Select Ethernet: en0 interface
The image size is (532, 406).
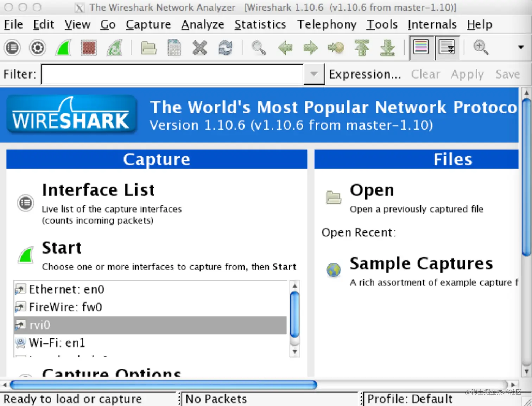[150, 289]
